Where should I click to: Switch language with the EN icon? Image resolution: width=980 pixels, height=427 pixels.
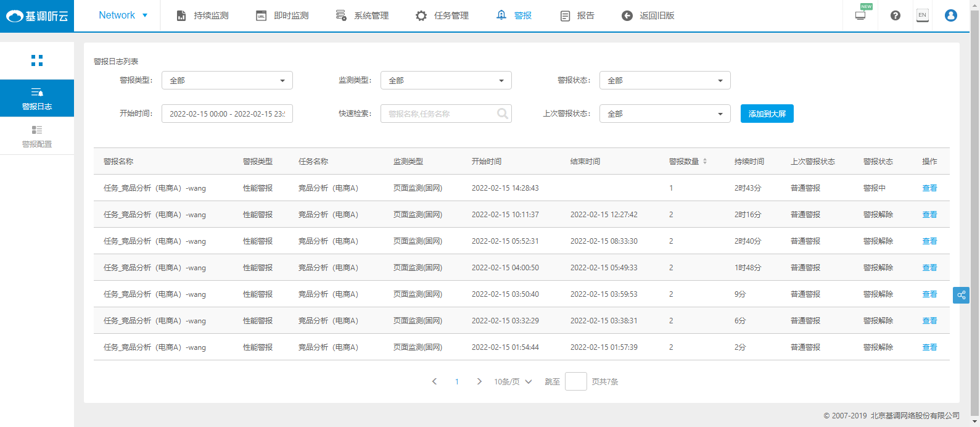point(922,15)
